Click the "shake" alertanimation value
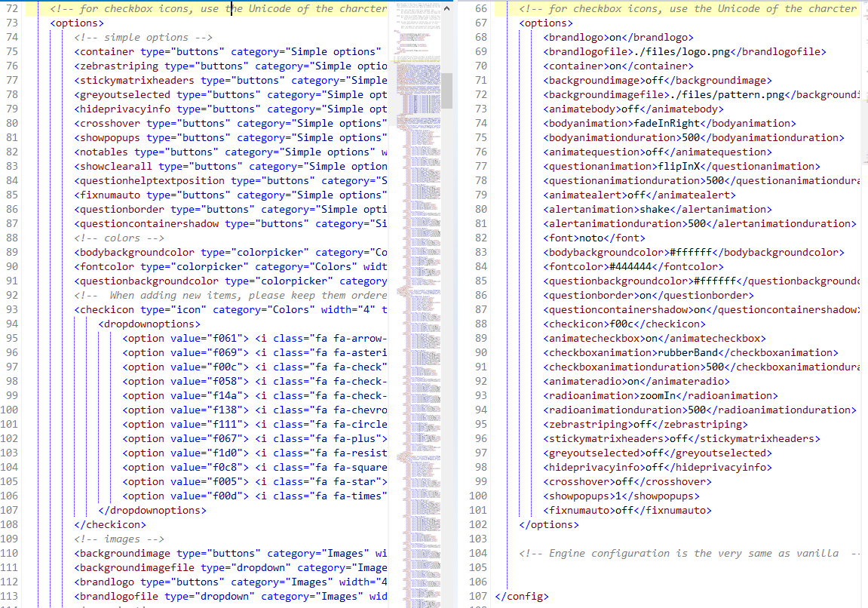The height and width of the screenshot is (608, 868). click(x=655, y=209)
